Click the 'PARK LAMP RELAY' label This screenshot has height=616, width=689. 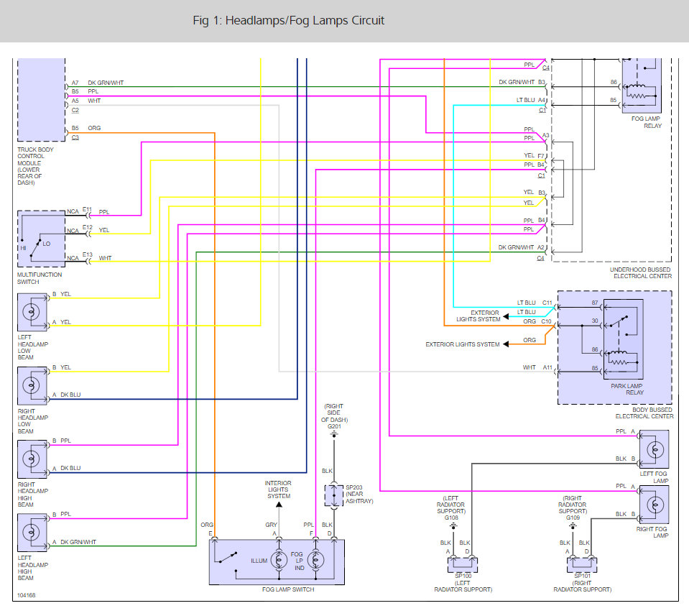pyautogui.click(x=627, y=389)
